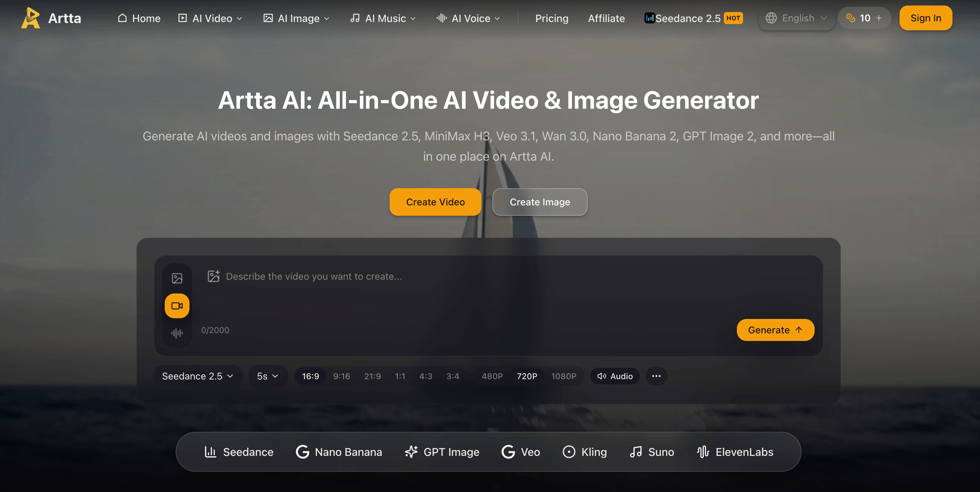
Task: Click the Artta logo icon
Action: pos(31,18)
